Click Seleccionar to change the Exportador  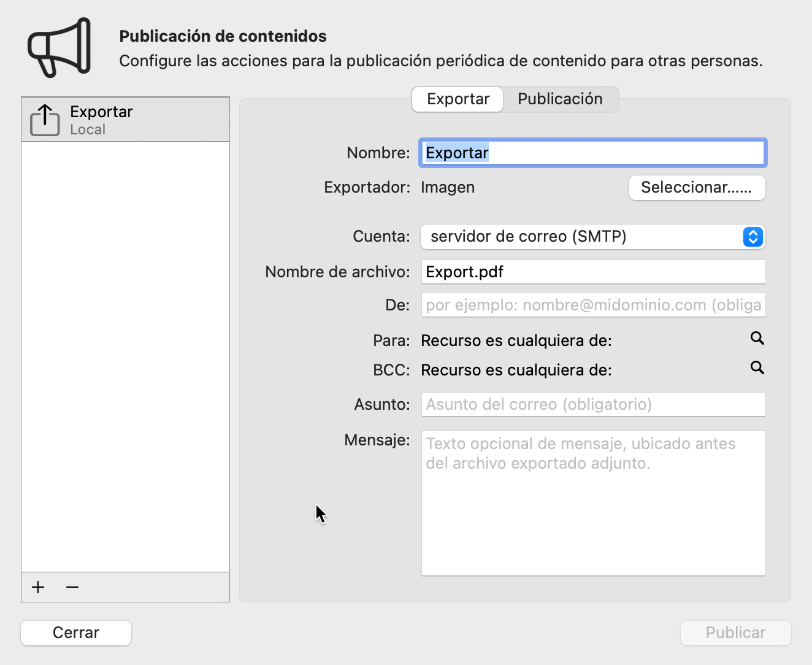pos(697,188)
